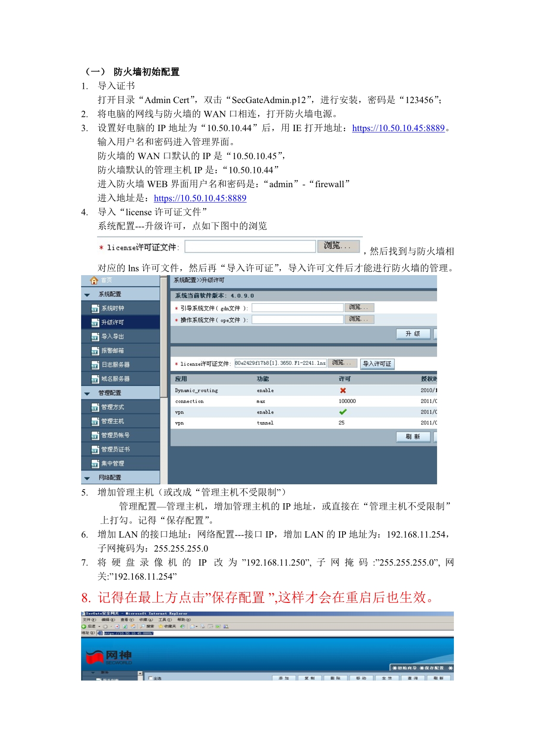535x756 pixels.
Task: Click the IE address bar URL
Action: pyautogui.click(x=129, y=633)
